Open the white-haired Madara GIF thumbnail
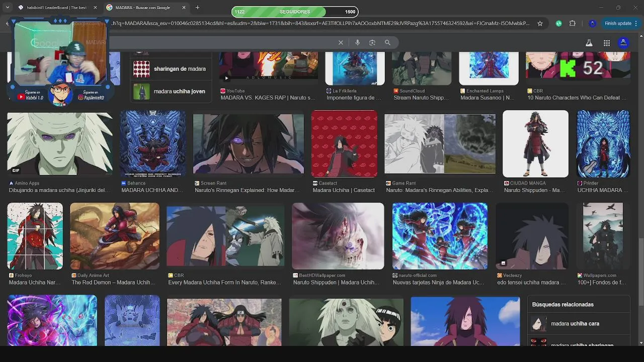This screenshot has height=362, width=644. 60,143
